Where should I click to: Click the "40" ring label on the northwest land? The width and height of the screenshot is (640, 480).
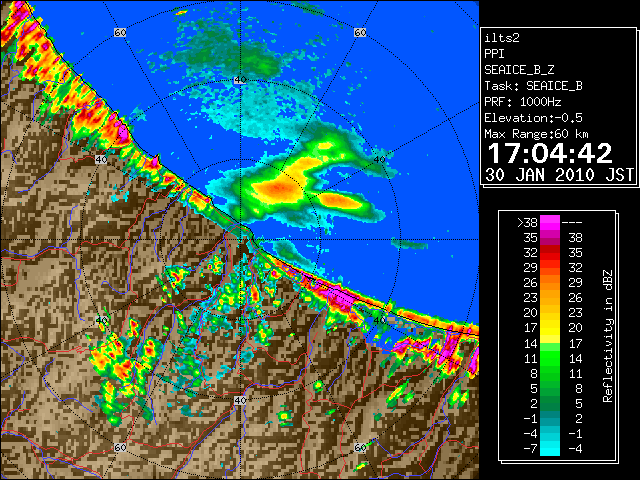(x=101, y=160)
